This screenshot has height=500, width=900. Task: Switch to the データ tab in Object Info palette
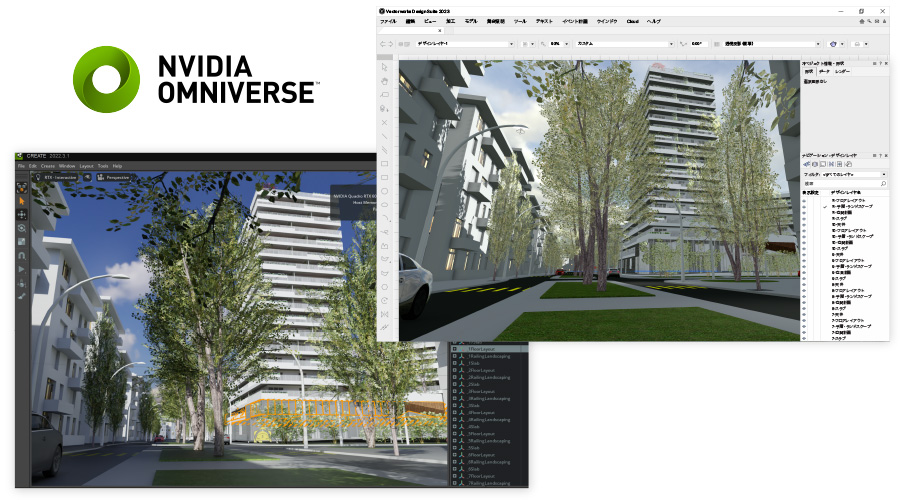[824, 72]
